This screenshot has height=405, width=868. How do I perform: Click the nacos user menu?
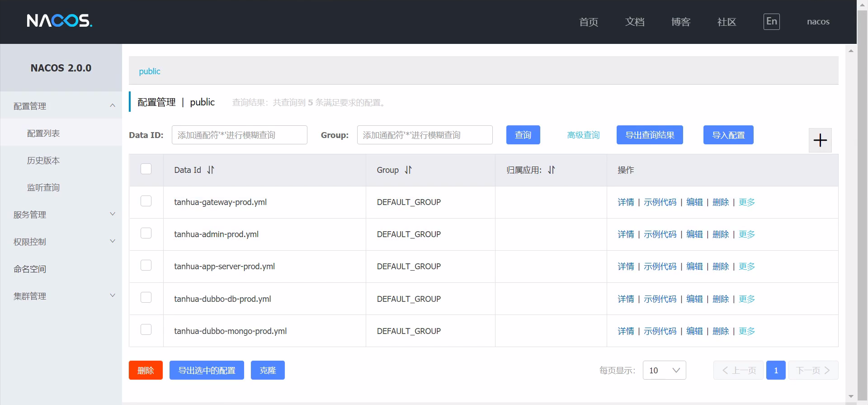[818, 21]
